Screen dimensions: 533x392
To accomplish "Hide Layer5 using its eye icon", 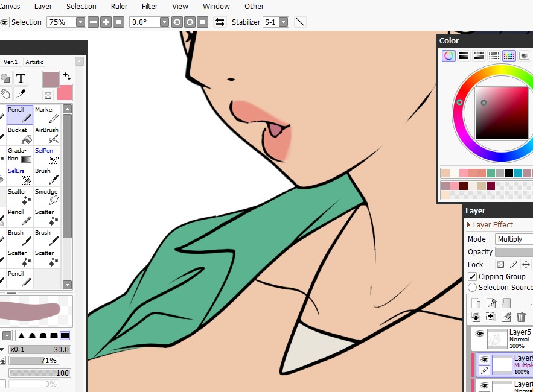I will tap(479, 334).
